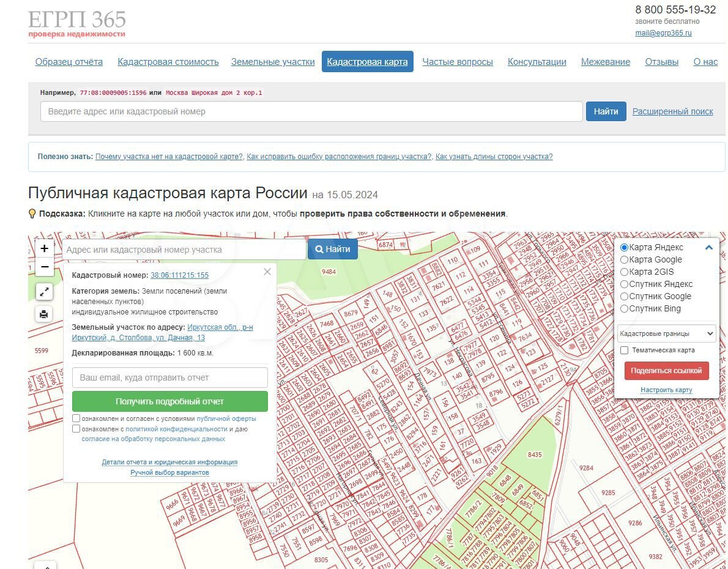
Task: Open Кадастровые границы dropdown
Action: coord(666,333)
